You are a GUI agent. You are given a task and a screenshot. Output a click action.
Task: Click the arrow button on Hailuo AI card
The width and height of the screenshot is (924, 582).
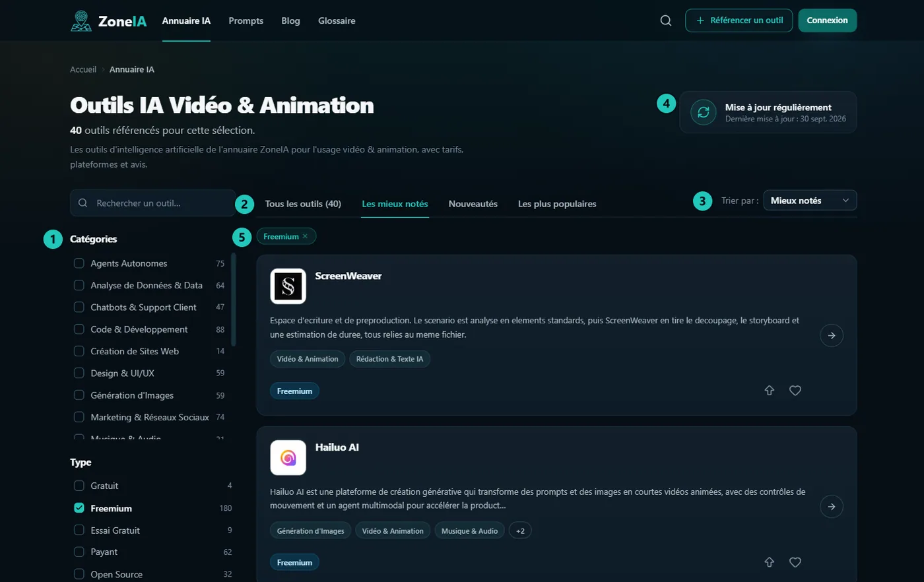click(x=832, y=507)
